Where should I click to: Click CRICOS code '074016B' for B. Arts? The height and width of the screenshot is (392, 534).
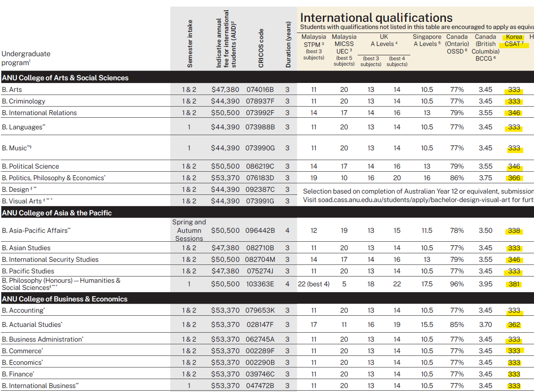(x=260, y=90)
